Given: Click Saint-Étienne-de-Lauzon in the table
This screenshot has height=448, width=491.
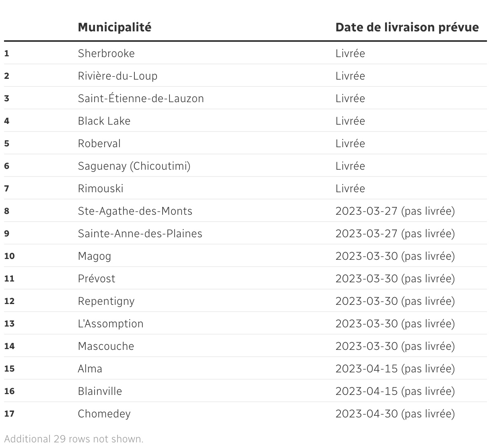Looking at the screenshot, I should coord(141,99).
